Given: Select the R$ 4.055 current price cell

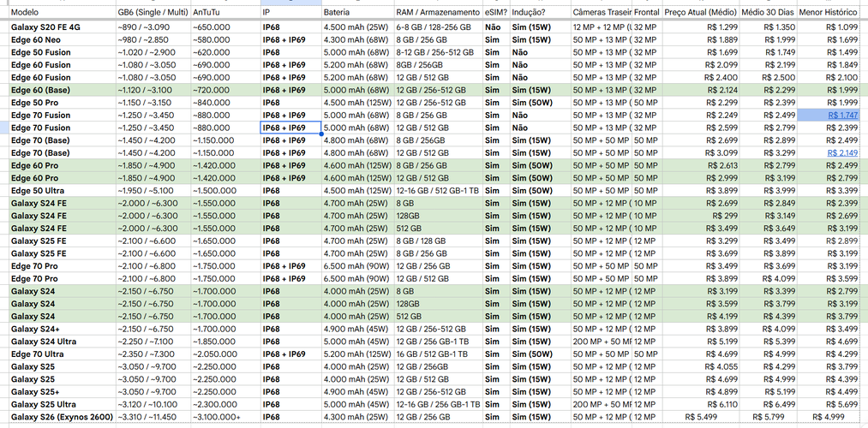Looking at the screenshot, I should point(701,366).
